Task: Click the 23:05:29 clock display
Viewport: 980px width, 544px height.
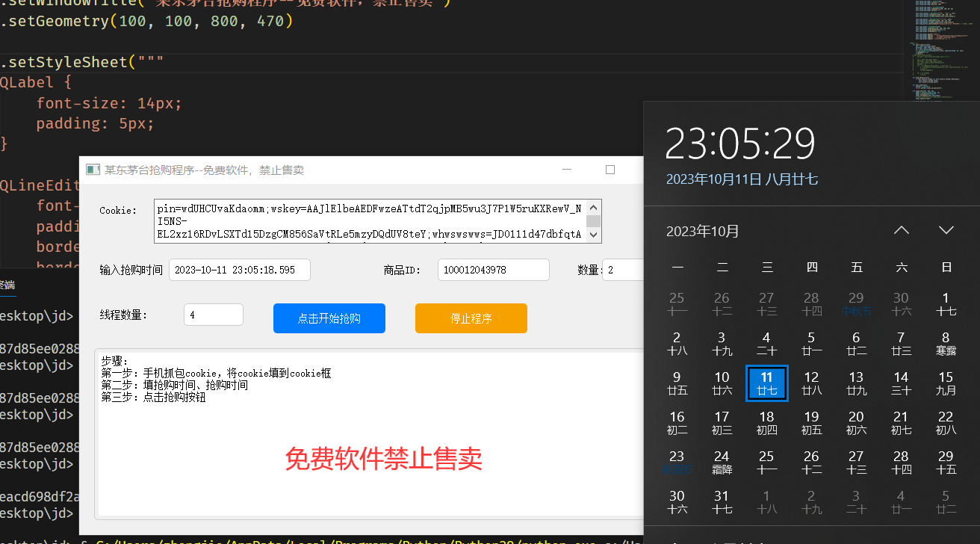Action: [740, 144]
